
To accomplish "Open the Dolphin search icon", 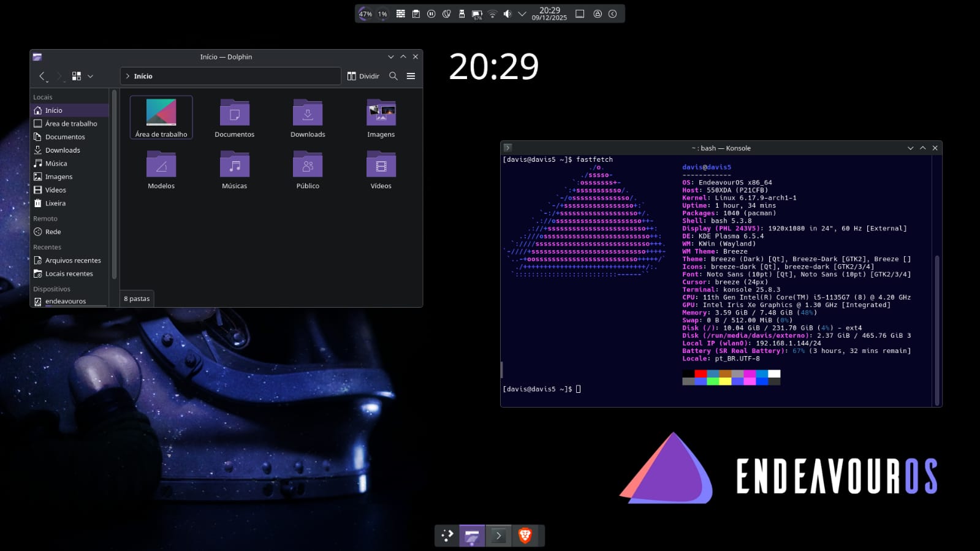I will (x=393, y=76).
